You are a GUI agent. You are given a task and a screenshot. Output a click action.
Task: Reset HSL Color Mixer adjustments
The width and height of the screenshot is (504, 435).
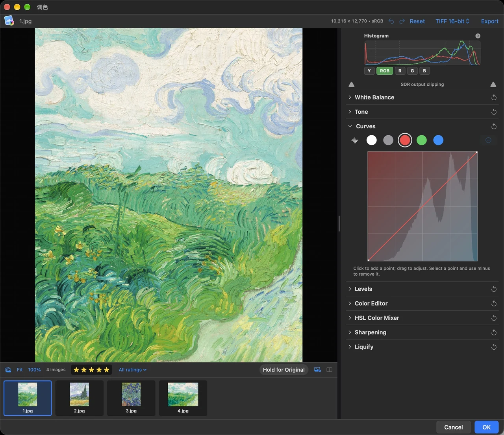(494, 318)
